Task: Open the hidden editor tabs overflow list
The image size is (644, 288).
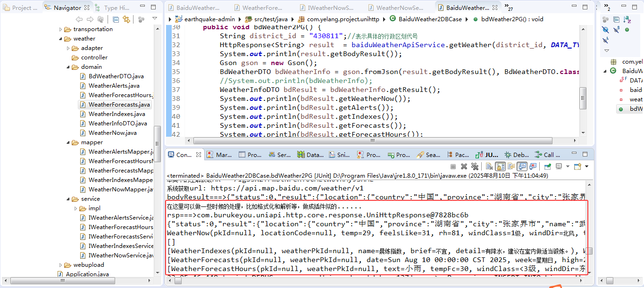Action: [x=508, y=7]
